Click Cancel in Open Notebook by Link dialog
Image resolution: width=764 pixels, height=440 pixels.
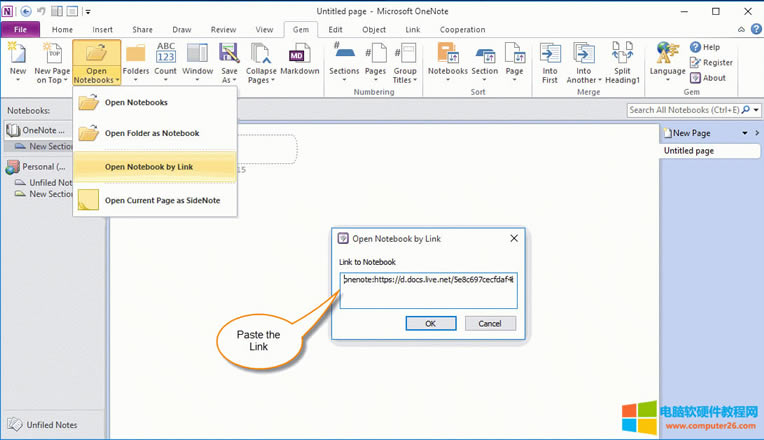[x=490, y=324]
